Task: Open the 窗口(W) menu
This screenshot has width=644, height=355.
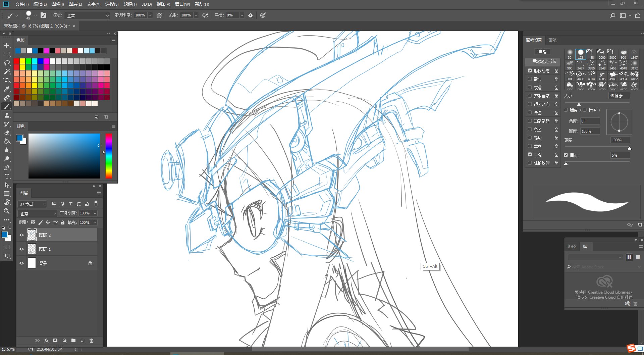Action: pos(182,4)
